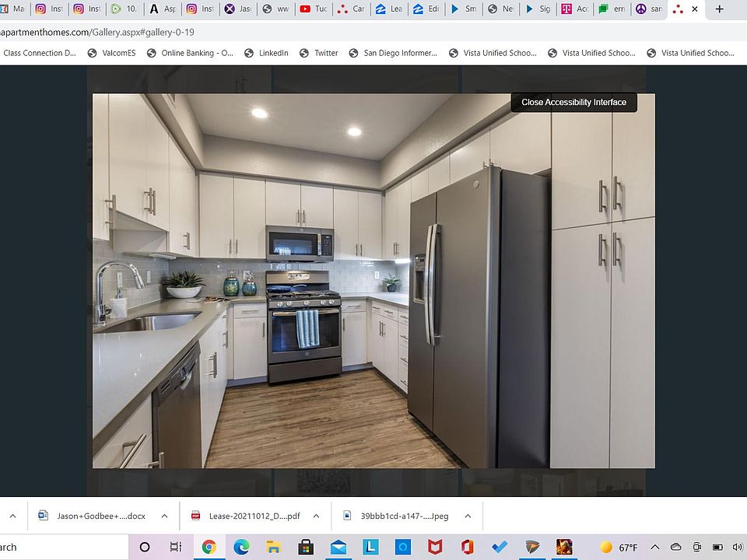Open Microsoft Store from taskbar
Image resolution: width=747 pixels, height=560 pixels.
point(306,547)
